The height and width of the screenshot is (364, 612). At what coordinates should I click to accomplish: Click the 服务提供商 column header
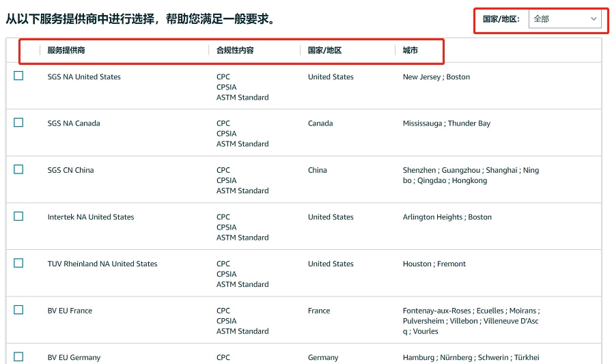[66, 51]
